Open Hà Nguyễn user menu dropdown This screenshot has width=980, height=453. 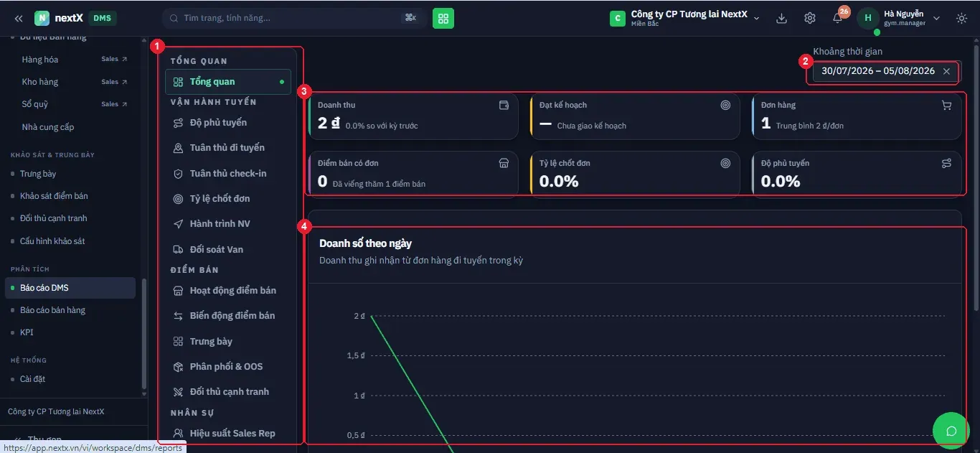[x=900, y=18]
